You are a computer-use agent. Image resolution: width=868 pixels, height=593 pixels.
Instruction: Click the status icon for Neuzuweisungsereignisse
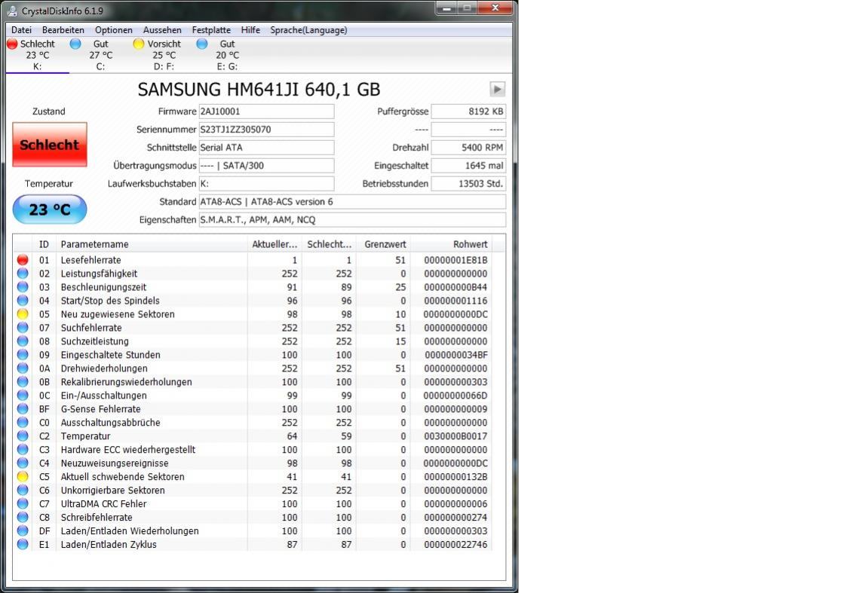[23, 463]
